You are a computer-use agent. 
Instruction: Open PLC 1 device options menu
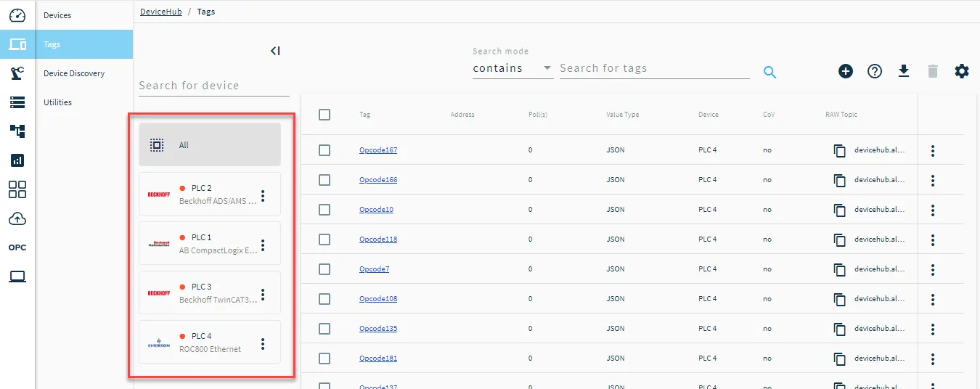(x=263, y=245)
